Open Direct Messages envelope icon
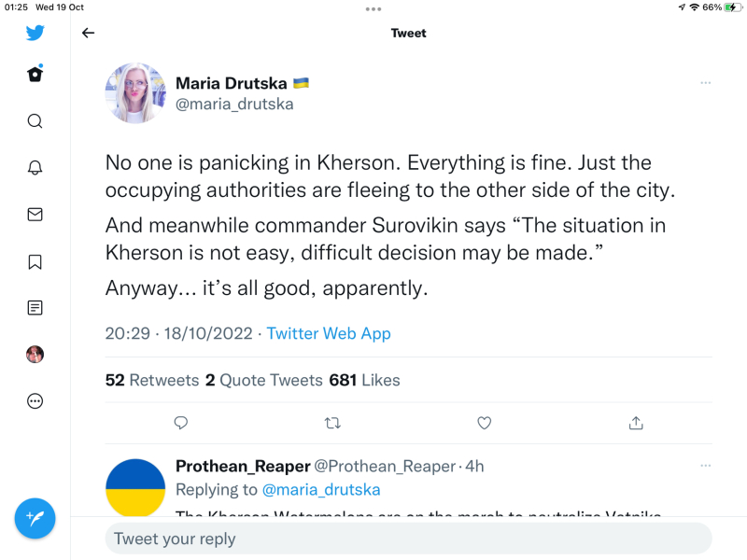The width and height of the screenshot is (747, 560). 35,215
